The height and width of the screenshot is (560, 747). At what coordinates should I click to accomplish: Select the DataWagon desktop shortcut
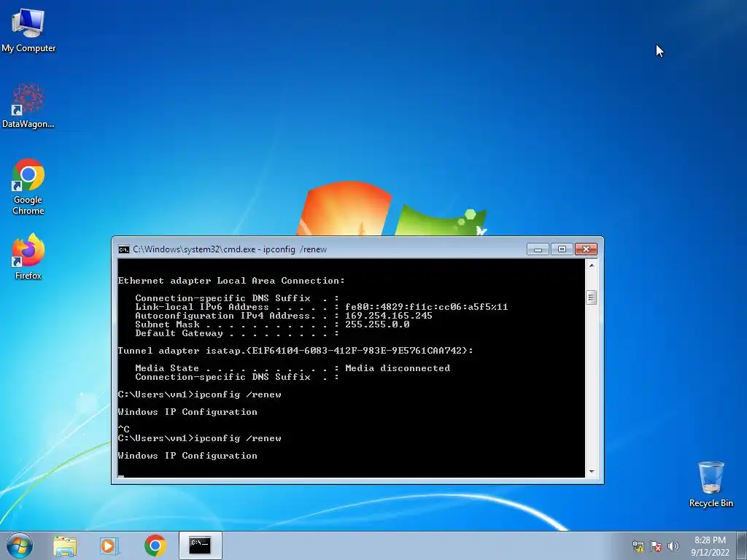click(28, 106)
